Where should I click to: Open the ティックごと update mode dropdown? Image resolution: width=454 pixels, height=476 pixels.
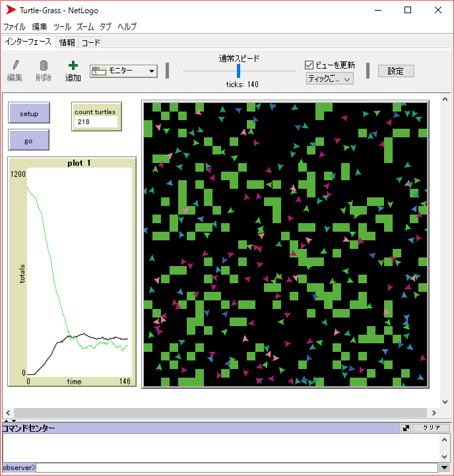coord(329,79)
